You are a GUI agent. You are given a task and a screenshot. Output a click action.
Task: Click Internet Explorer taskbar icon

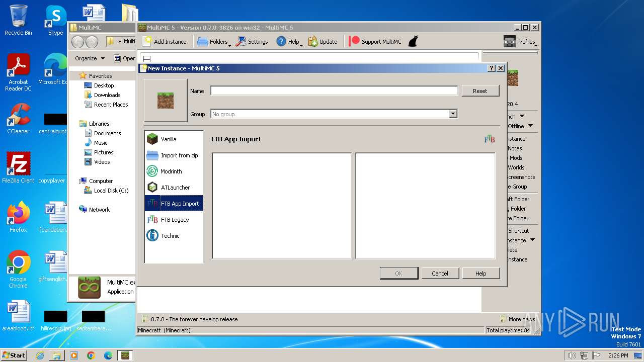click(x=40, y=355)
